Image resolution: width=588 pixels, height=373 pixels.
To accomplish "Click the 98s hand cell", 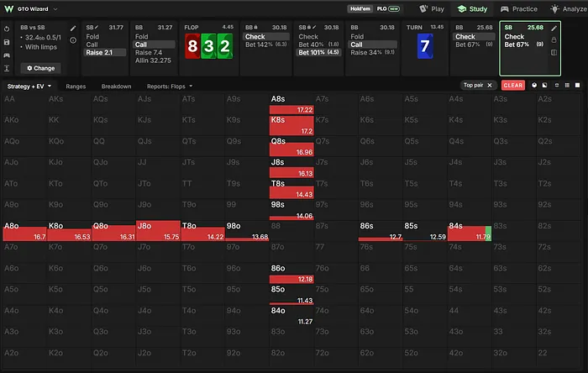I will pyautogui.click(x=291, y=210).
